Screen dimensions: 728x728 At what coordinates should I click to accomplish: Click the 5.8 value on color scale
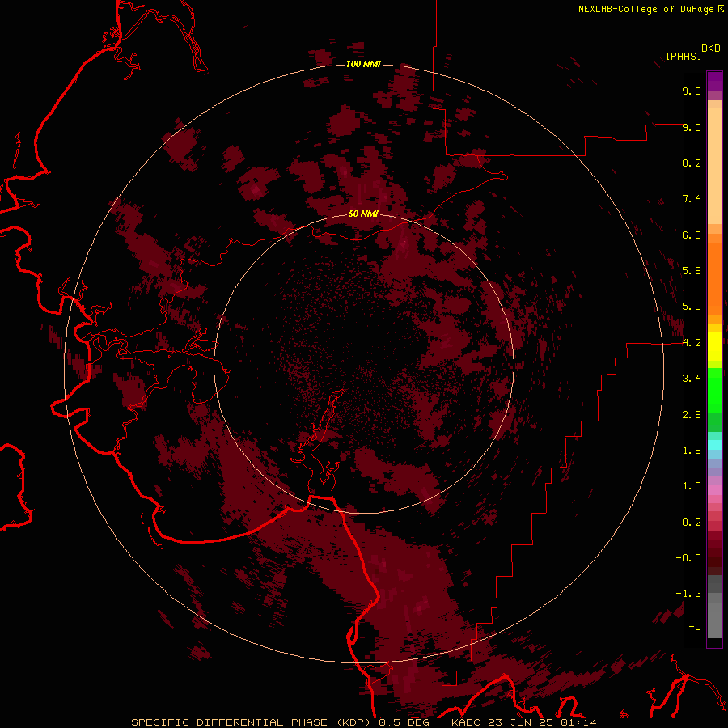pyautogui.click(x=692, y=271)
